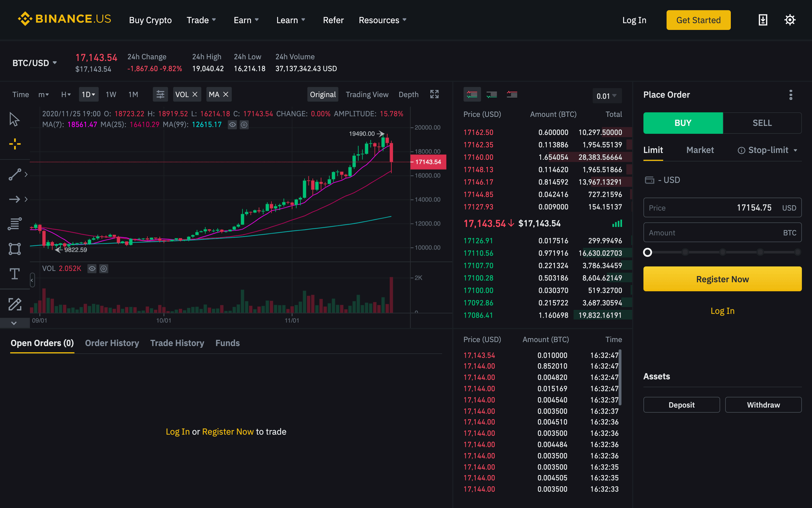Show sell orders only view

(x=512, y=94)
